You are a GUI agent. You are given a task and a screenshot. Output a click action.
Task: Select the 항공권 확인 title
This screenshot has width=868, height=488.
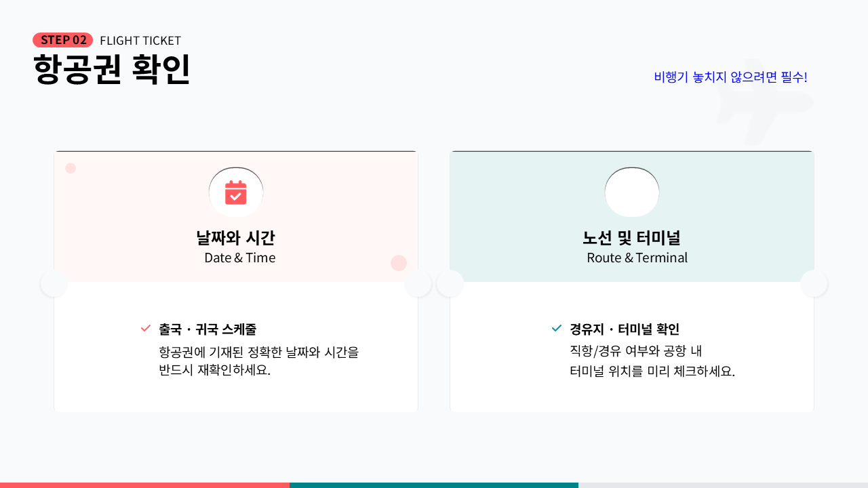[x=111, y=69]
